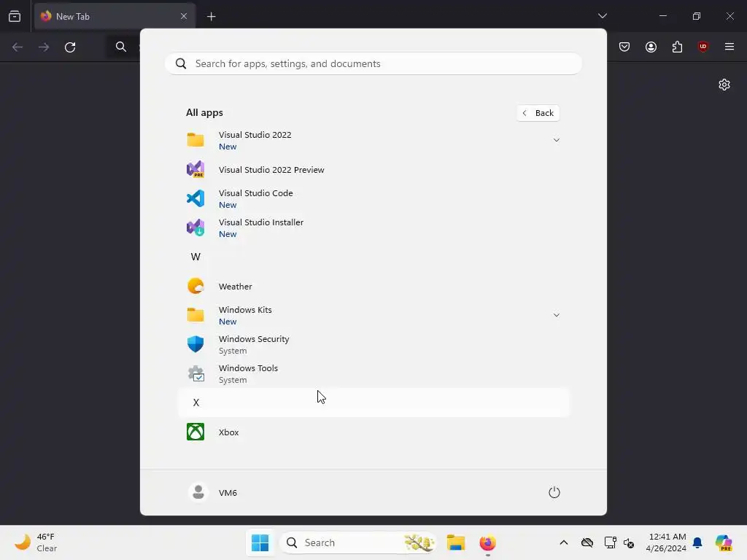Open the weather widget on taskbar
Viewport: 747px width, 560px height.
click(x=36, y=542)
